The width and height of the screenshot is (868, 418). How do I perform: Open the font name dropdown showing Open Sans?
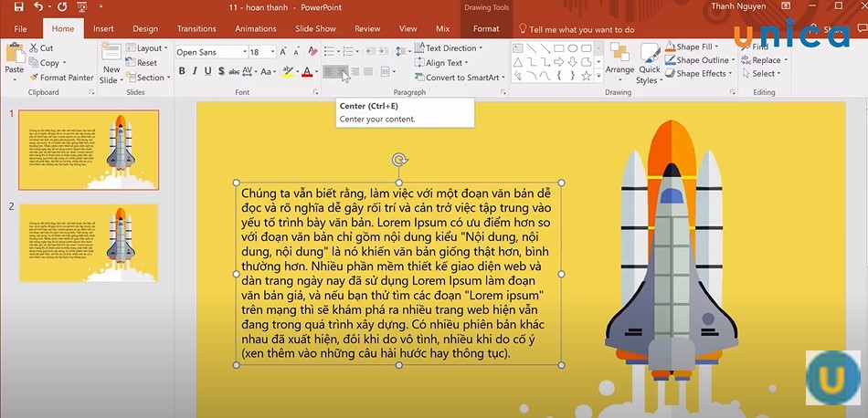tap(245, 52)
